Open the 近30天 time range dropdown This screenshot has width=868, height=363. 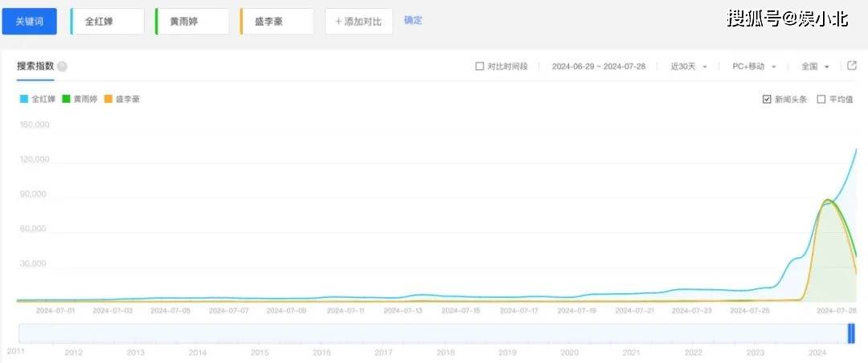(x=689, y=67)
